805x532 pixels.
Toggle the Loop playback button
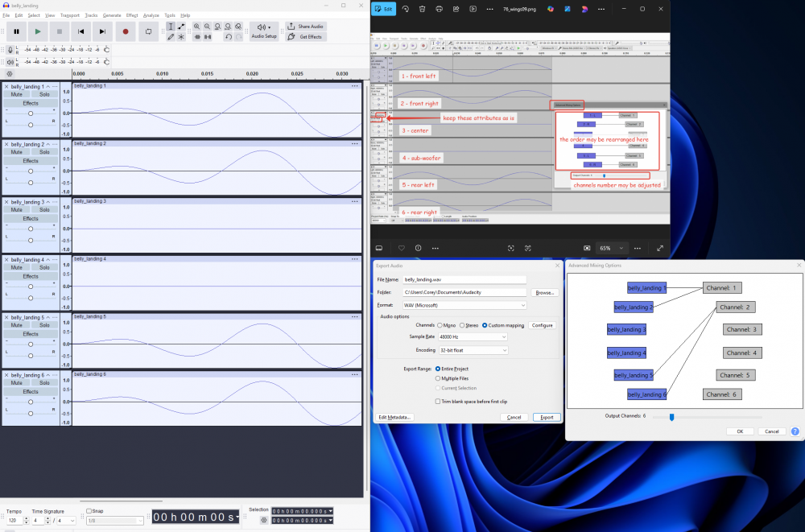pos(149,31)
